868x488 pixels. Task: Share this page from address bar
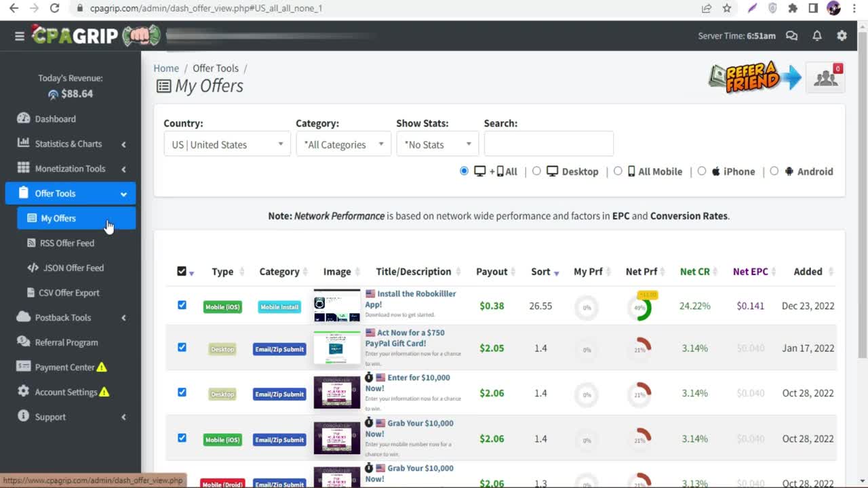pyautogui.click(x=707, y=8)
